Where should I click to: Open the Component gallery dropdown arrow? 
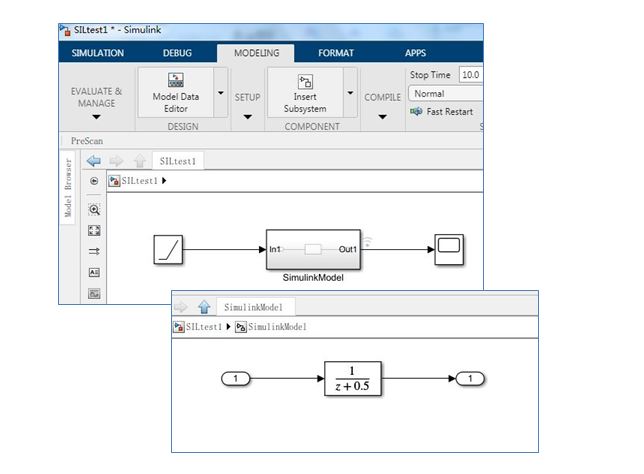(350, 93)
